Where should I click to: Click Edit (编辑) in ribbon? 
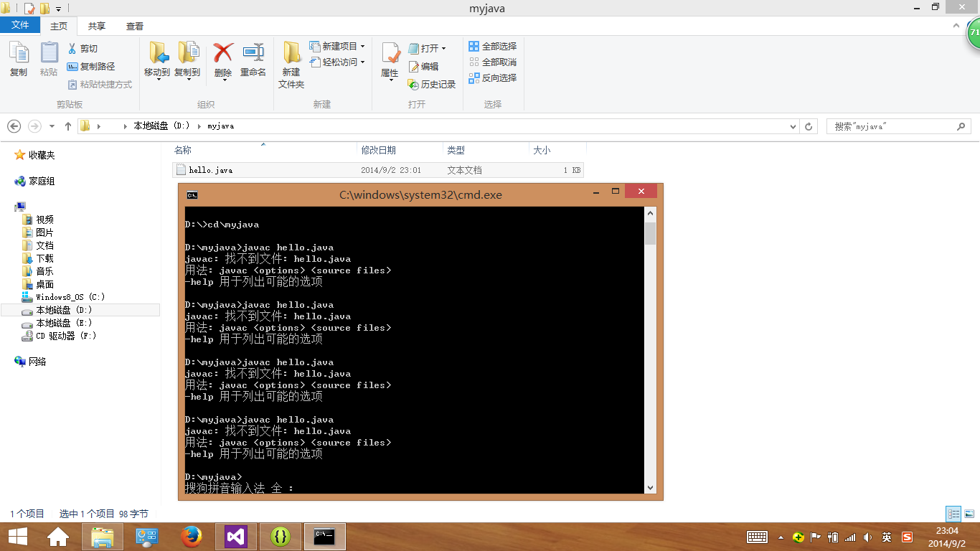pyautogui.click(x=423, y=66)
